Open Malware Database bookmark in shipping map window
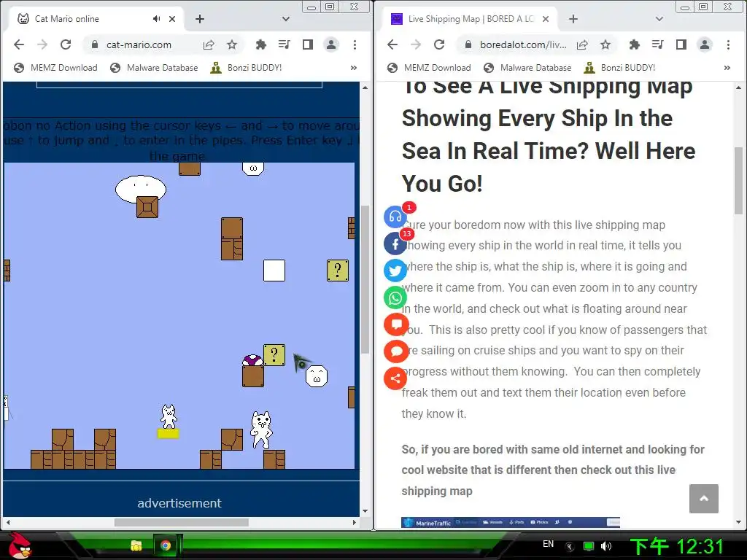This screenshot has height=560, width=747. click(528, 68)
